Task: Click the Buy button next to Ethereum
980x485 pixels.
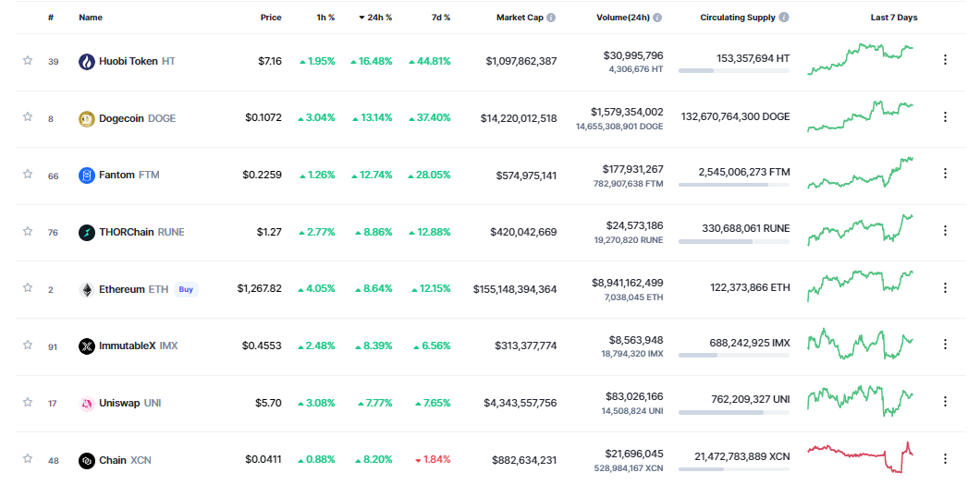Action: (x=186, y=289)
